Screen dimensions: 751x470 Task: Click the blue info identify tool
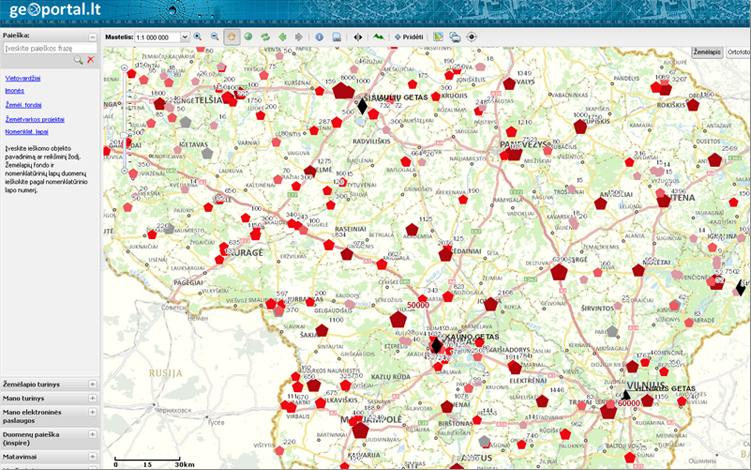point(319,37)
